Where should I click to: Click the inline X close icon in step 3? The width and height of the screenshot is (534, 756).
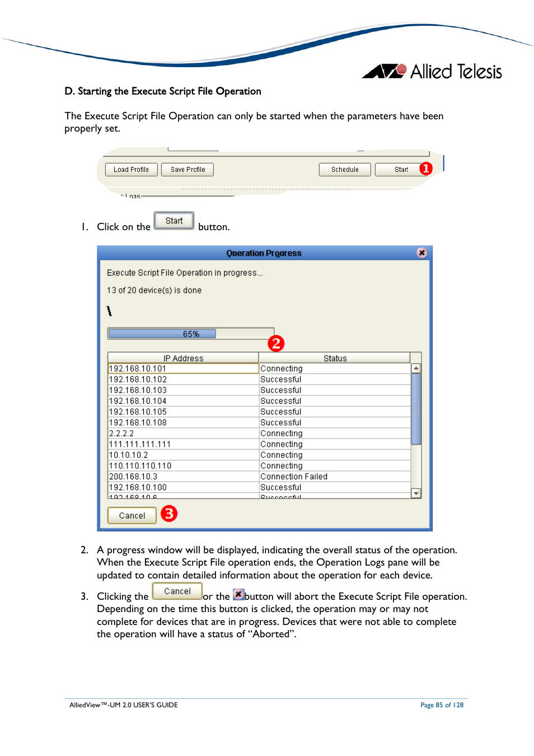pyautogui.click(x=238, y=595)
